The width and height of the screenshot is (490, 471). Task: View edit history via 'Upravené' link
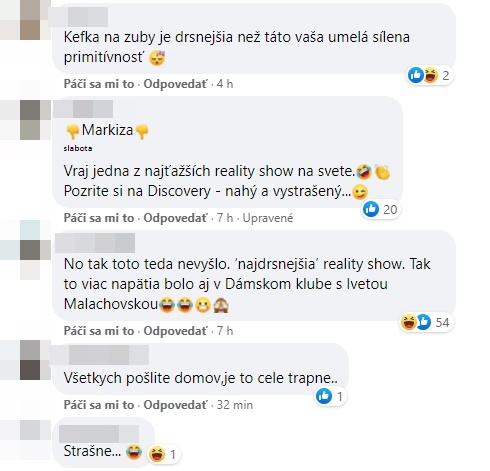pos(268,218)
